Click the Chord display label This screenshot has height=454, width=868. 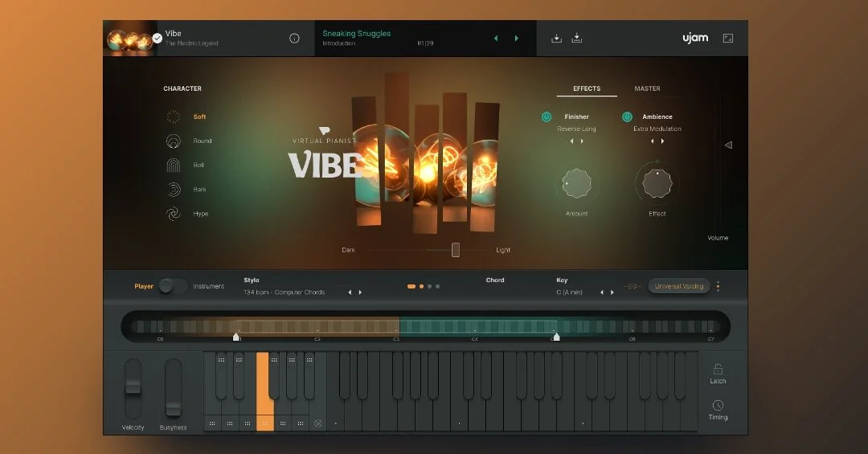(495, 280)
